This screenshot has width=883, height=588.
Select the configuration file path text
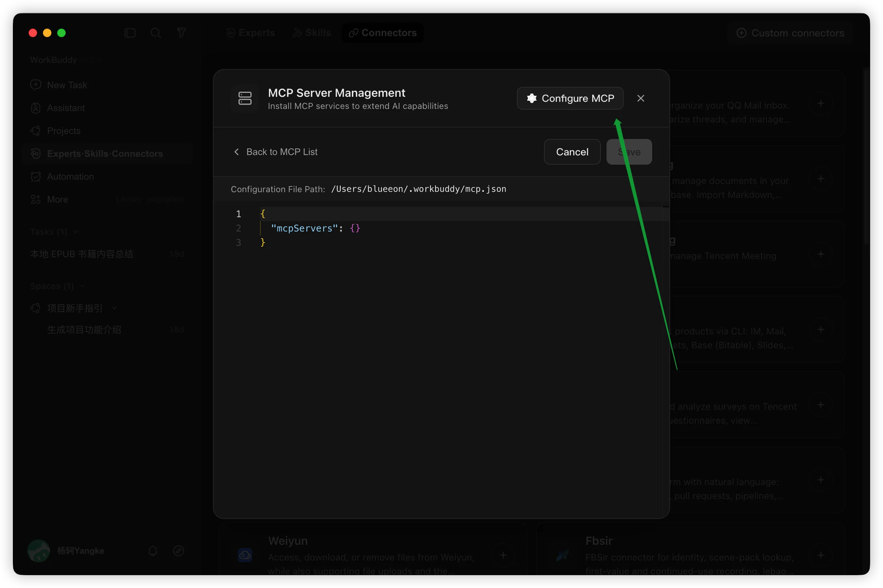[418, 189]
